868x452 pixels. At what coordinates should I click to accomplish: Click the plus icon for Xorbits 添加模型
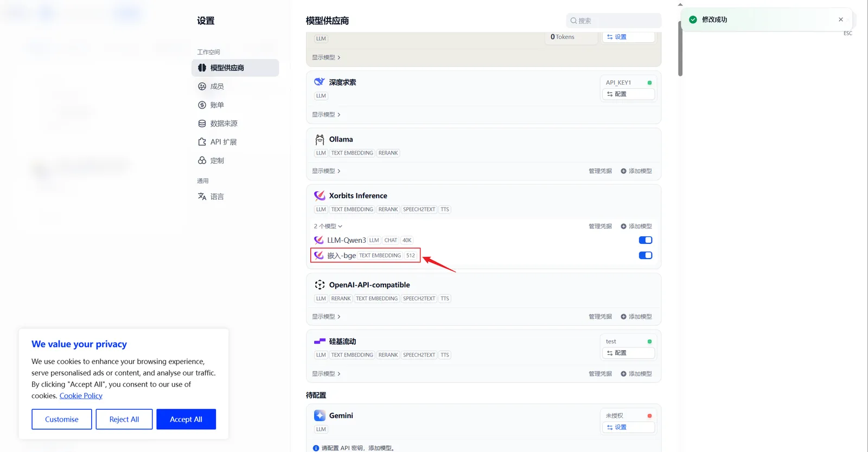coord(623,227)
